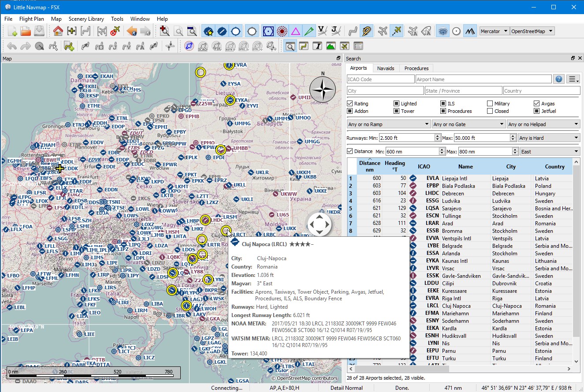Image resolution: width=584 pixels, height=392 pixels.
Task: Open the Any or no Helipad dropdown
Action: click(x=543, y=124)
